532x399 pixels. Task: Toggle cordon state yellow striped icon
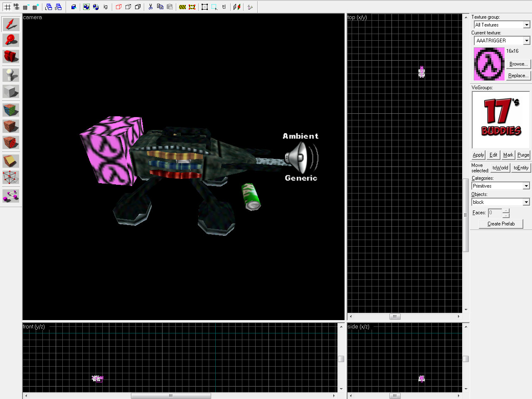coord(182,7)
